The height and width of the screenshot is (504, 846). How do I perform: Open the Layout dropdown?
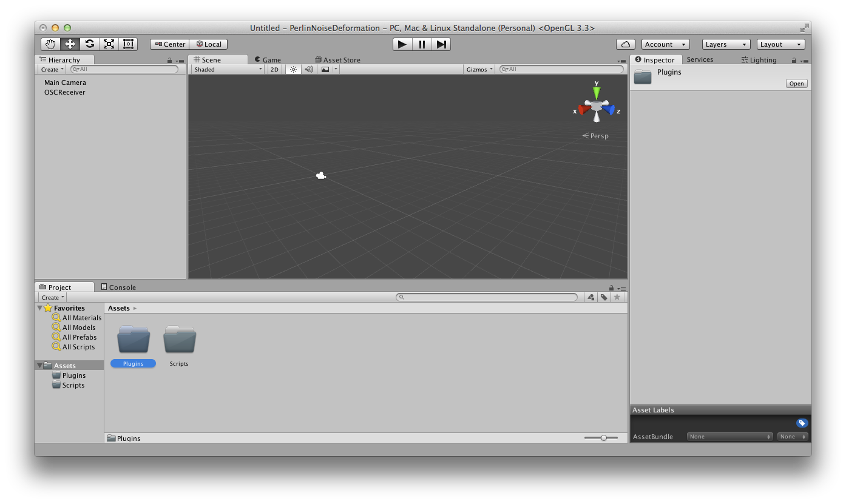(x=781, y=44)
